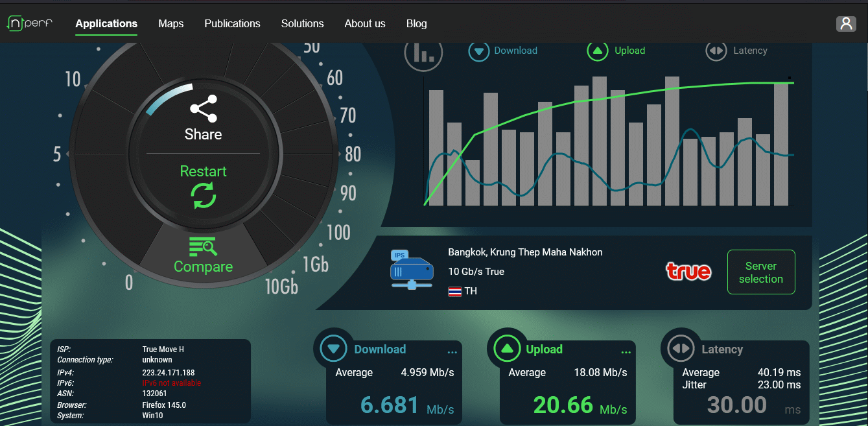Click the True provider logo
This screenshot has width=868, height=426.
pyautogui.click(x=688, y=271)
